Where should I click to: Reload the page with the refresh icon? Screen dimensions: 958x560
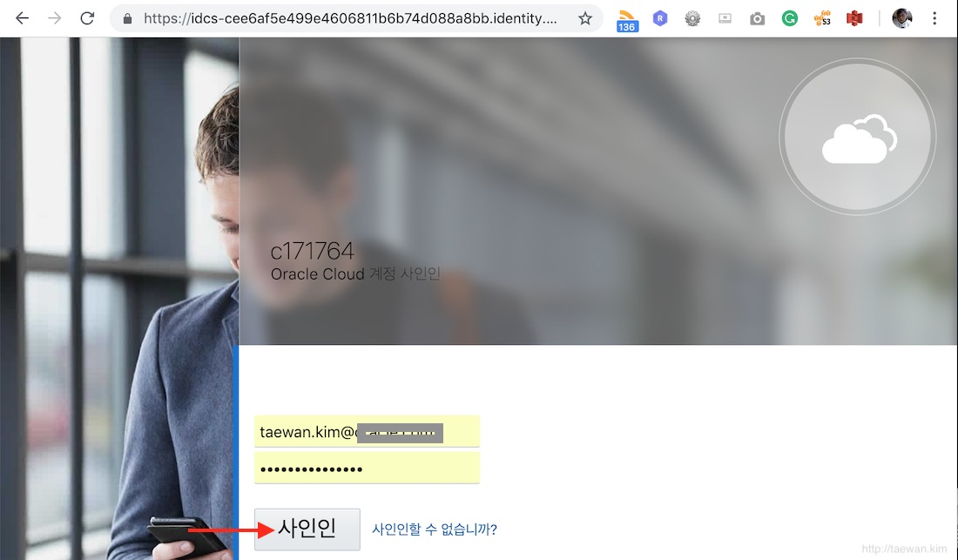click(87, 18)
